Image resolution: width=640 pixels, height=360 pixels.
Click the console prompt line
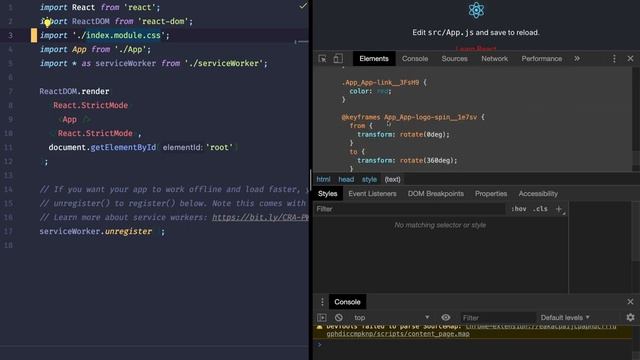point(476,345)
